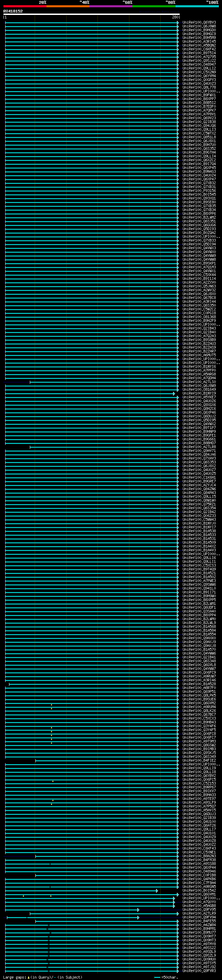Select the query name AV418152
222x980 pixels.
tap(13, 11)
